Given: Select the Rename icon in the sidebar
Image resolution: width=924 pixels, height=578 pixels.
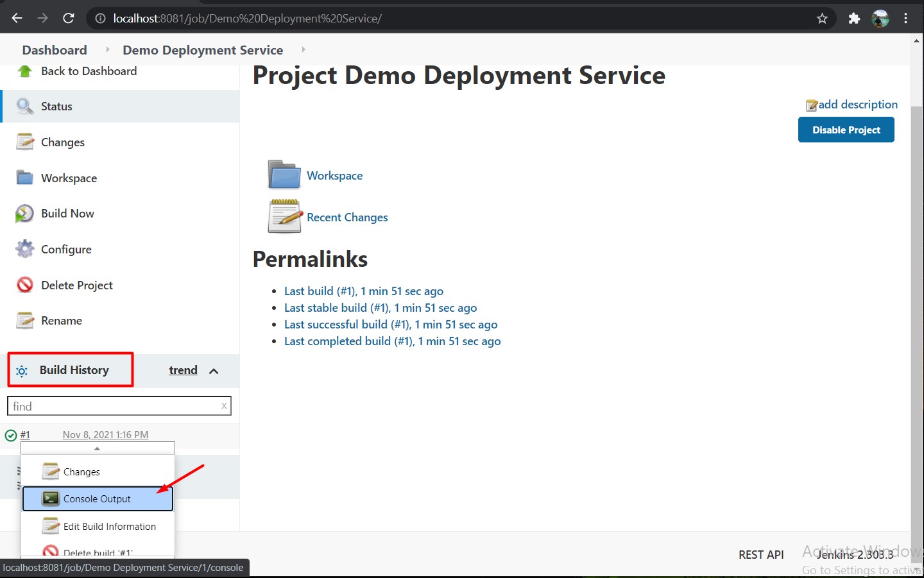Looking at the screenshot, I should coord(24,320).
